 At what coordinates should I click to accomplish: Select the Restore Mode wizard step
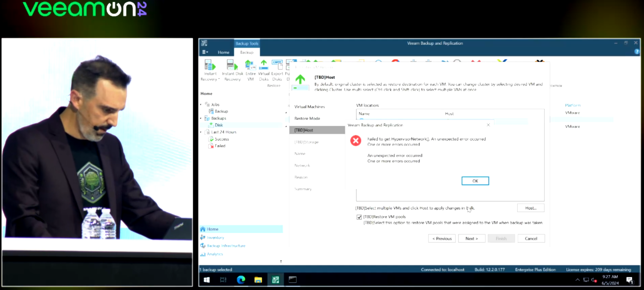click(307, 118)
